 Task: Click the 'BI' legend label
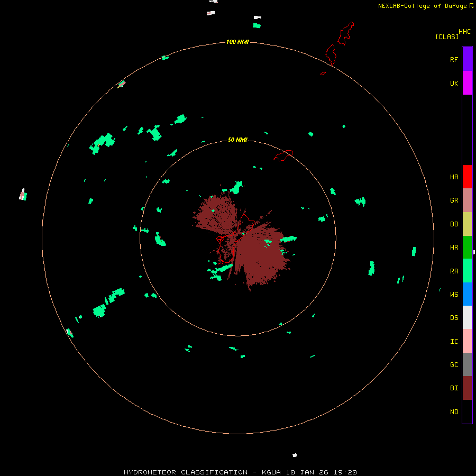(x=454, y=388)
